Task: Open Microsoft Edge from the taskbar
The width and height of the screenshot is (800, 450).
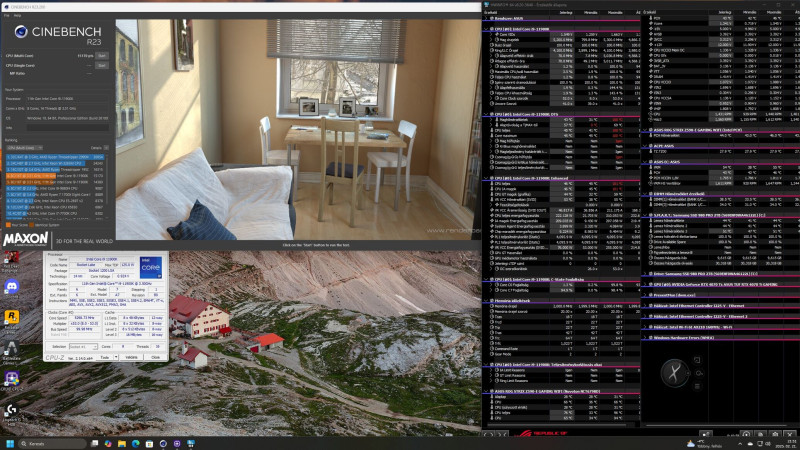Action: coord(136,444)
